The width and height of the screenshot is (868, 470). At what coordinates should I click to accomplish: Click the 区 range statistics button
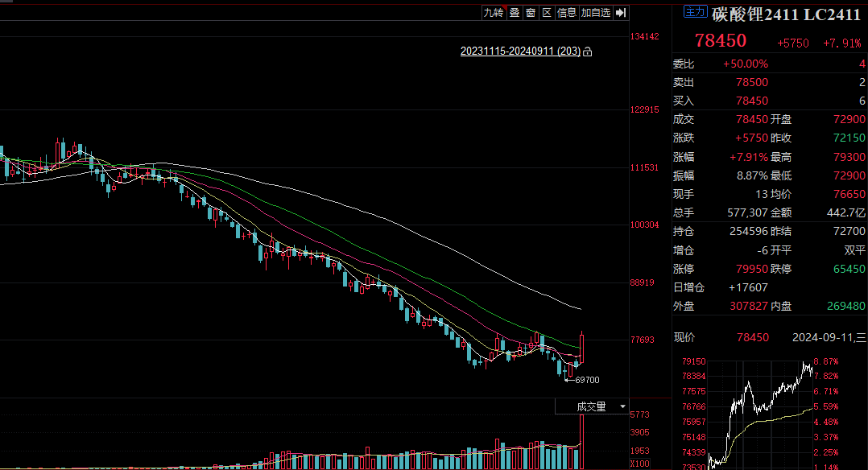click(547, 12)
